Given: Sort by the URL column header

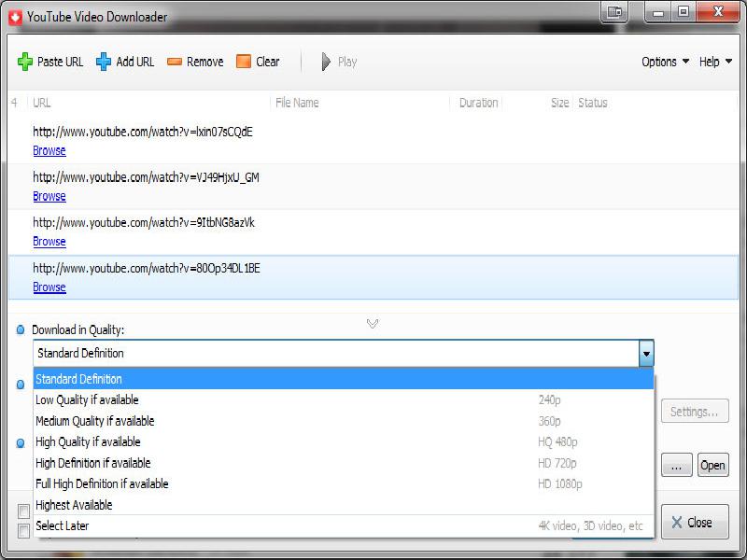Looking at the screenshot, I should (148, 103).
